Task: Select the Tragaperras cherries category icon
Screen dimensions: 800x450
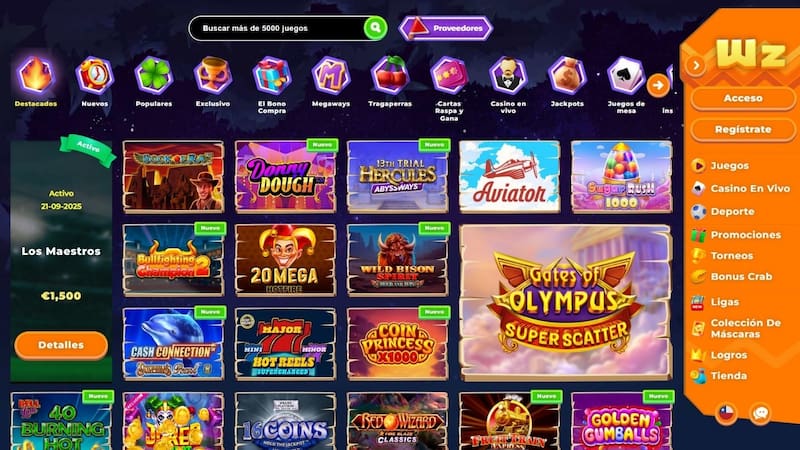Action: (x=390, y=76)
